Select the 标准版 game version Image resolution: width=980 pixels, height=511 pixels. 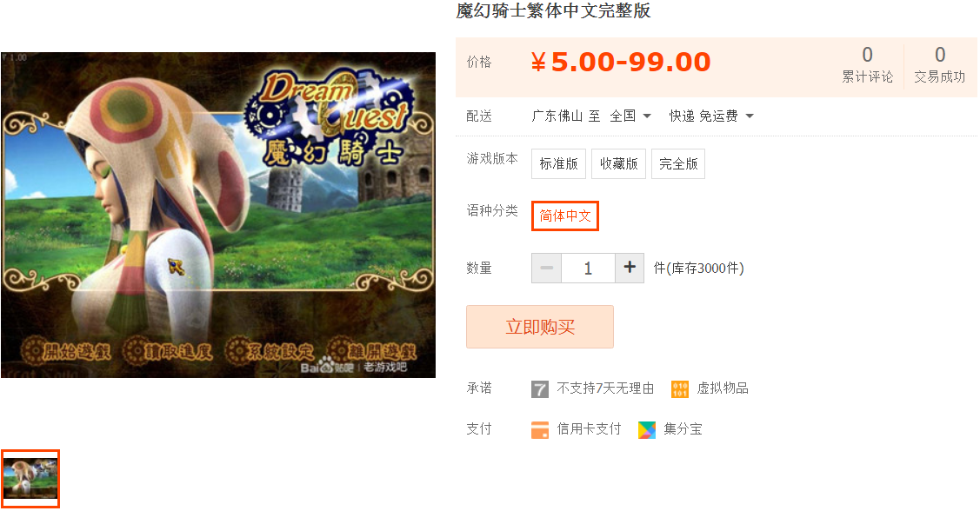[x=559, y=163]
